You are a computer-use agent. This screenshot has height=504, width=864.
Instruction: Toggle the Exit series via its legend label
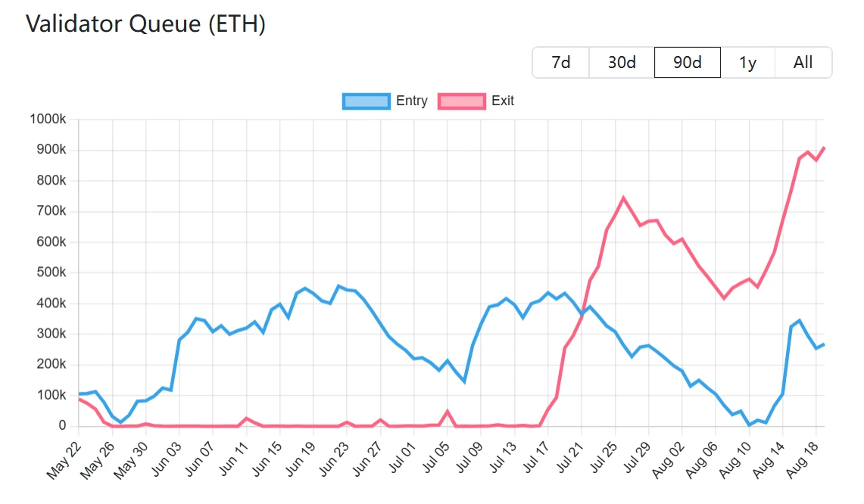[x=503, y=101]
